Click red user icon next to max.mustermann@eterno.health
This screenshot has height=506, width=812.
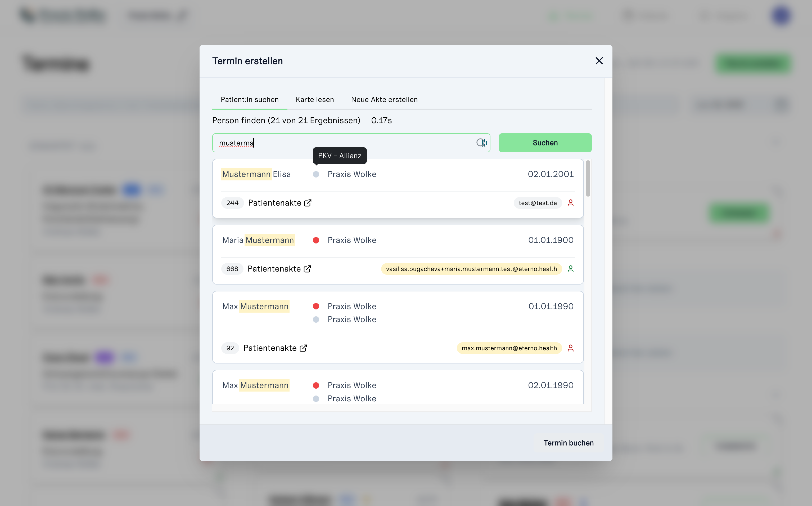(x=570, y=348)
